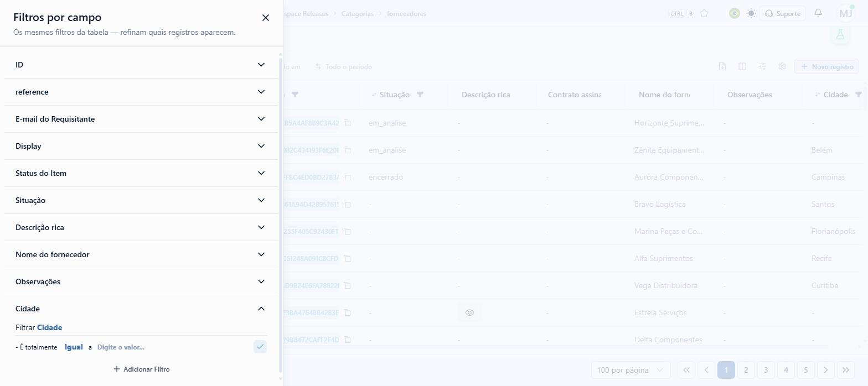View rich description eye in Estrela Serviços row
Image resolution: width=868 pixels, height=386 pixels.
point(469,312)
